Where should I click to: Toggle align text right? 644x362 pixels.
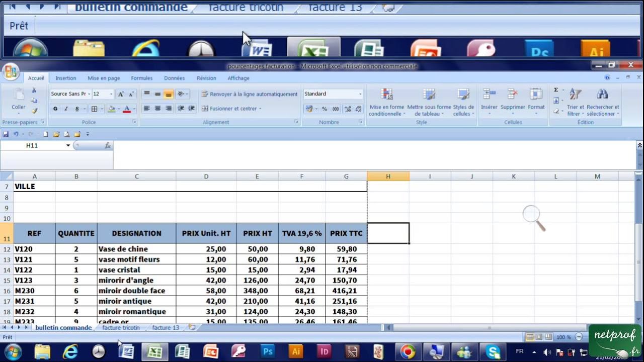pyautogui.click(x=169, y=109)
